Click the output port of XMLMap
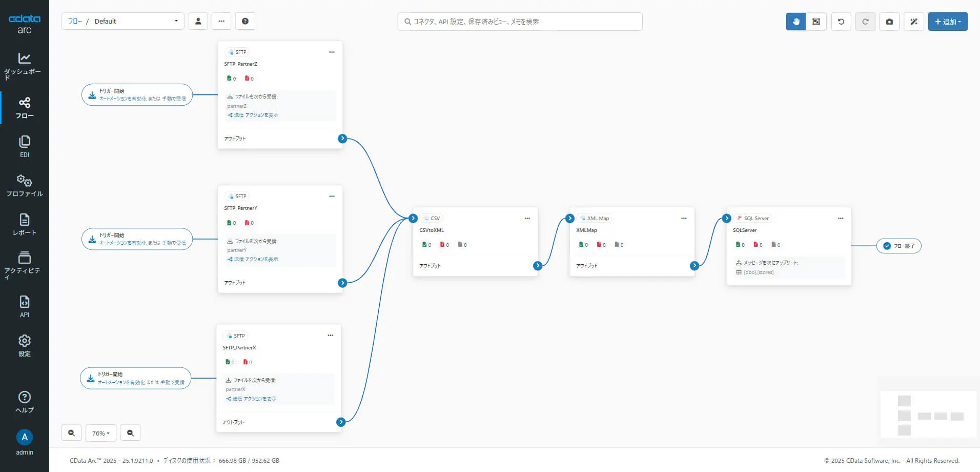Image resolution: width=980 pixels, height=472 pixels. [695, 265]
